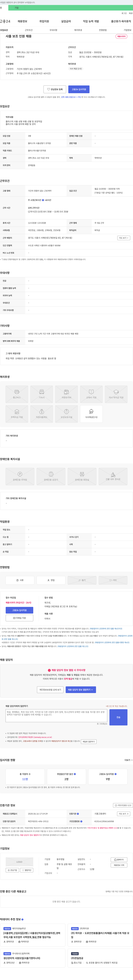Open the 직업 능력 개발 menu
Image resolution: width=133 pixels, height=980 pixels.
(91, 21)
